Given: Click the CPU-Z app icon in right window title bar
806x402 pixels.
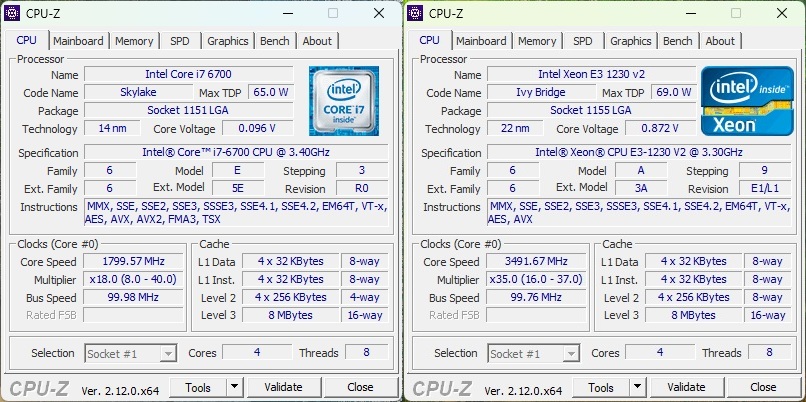Looking at the screenshot, I should (x=415, y=13).
